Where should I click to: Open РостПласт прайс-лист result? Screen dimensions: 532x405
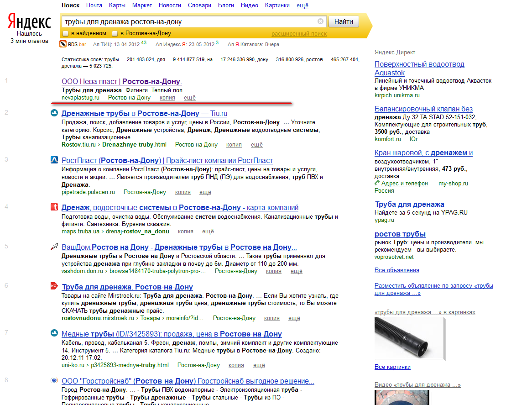tap(167, 160)
